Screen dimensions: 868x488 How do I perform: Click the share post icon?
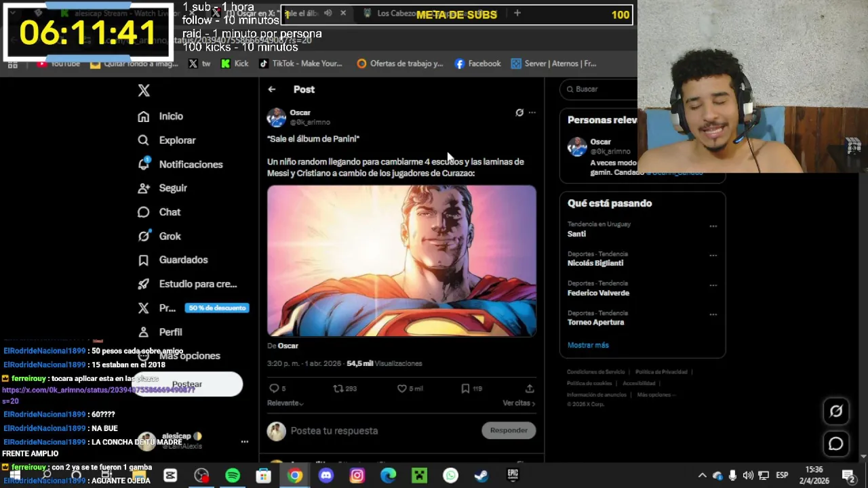pos(530,388)
